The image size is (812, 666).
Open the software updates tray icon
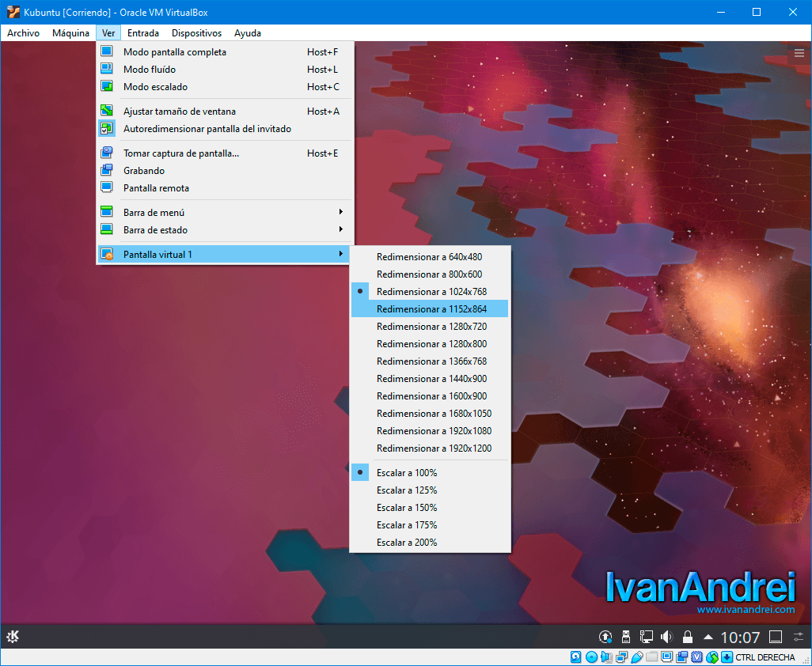tap(605, 637)
